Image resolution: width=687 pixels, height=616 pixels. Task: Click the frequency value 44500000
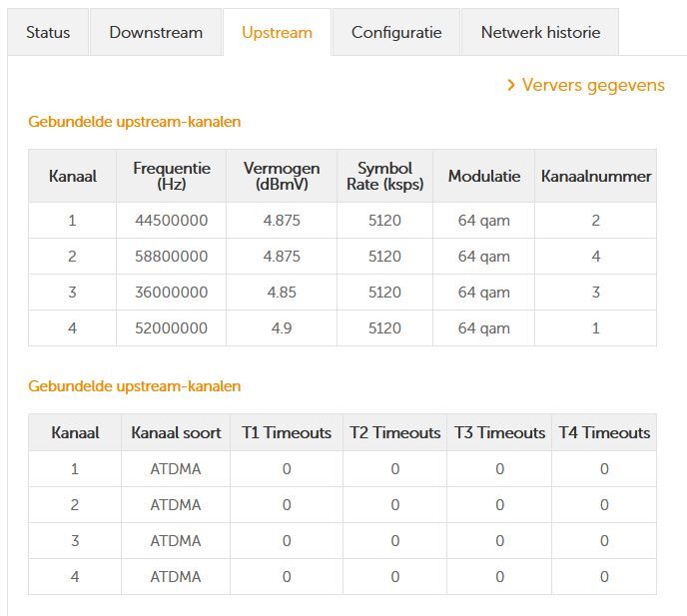172,221
